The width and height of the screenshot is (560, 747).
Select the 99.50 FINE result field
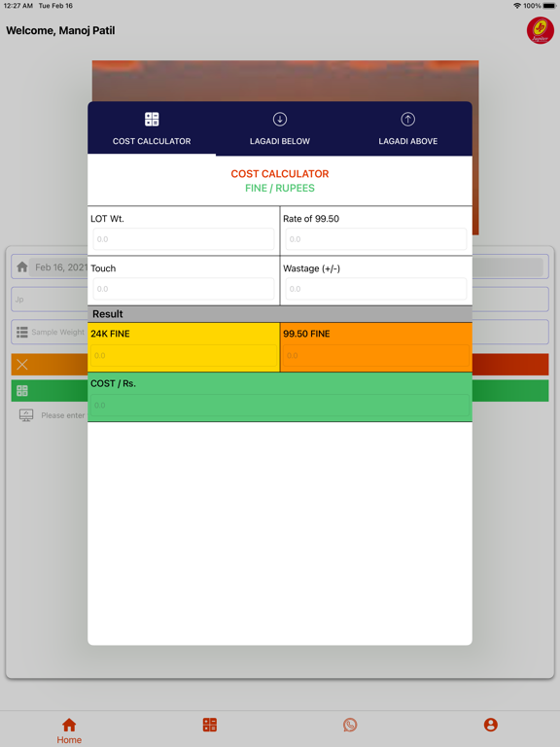coord(375,355)
